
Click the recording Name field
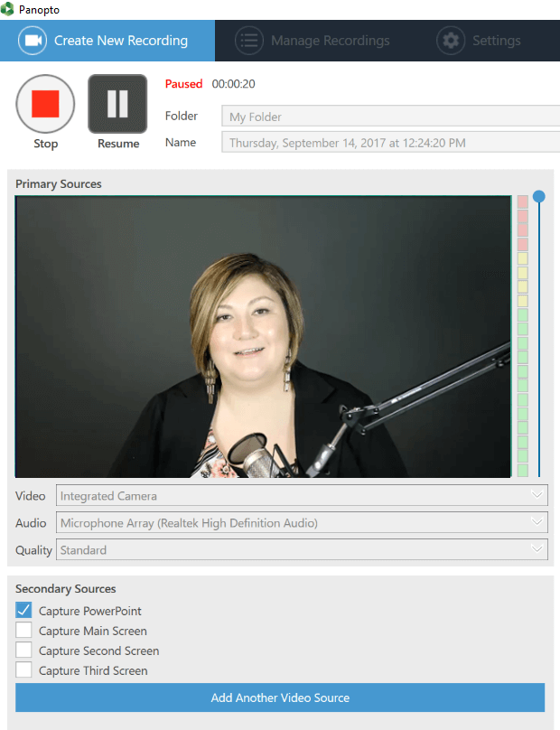tap(390, 142)
